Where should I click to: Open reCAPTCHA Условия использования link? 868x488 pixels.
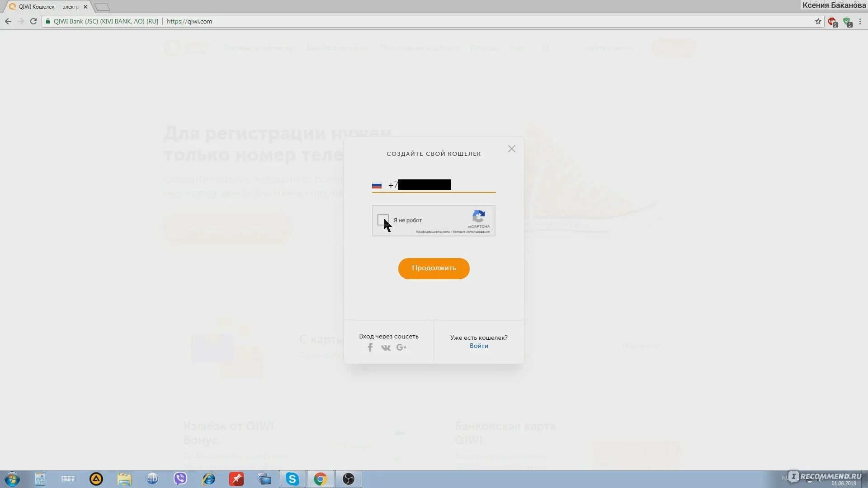[471, 232]
